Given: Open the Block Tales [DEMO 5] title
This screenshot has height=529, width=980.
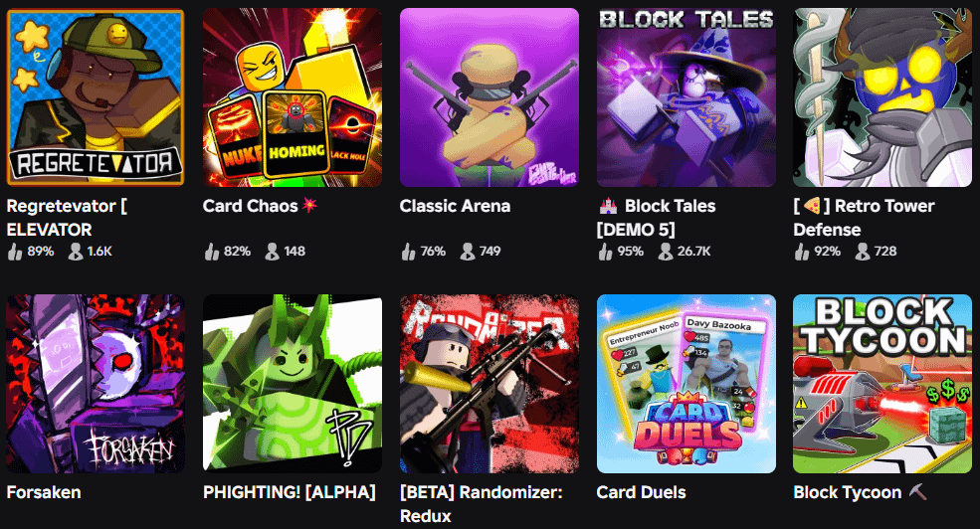Looking at the screenshot, I should coord(657,218).
